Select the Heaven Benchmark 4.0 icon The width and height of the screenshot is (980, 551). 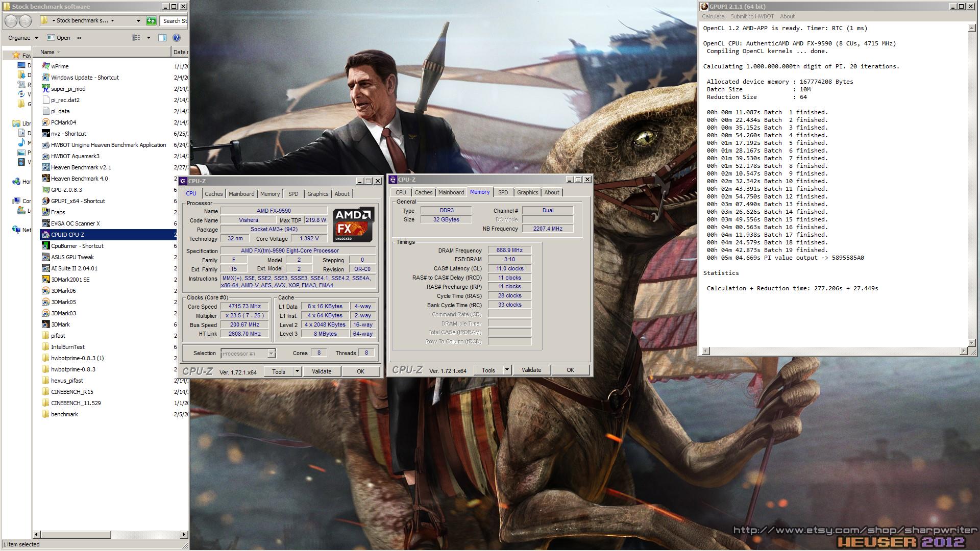[x=46, y=179]
